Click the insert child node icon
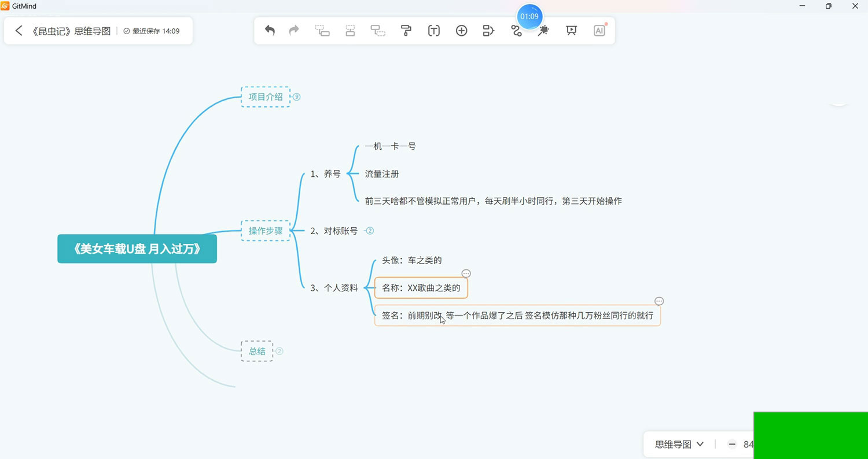 point(322,31)
